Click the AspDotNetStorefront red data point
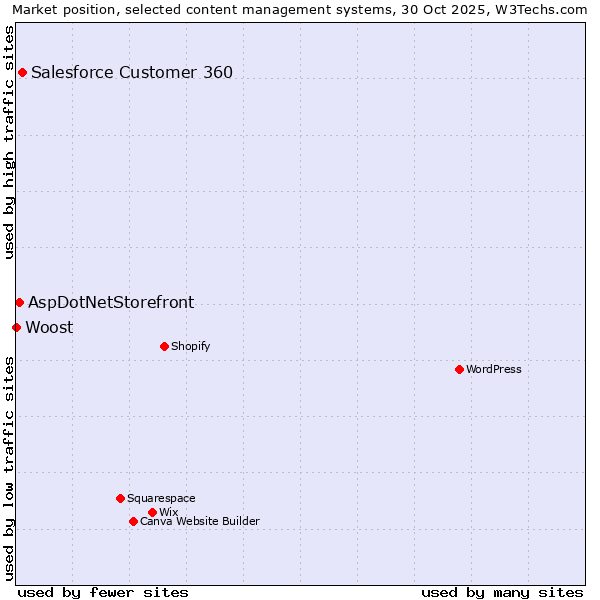Image resolution: width=600 pixels, height=600 pixels. [19, 302]
